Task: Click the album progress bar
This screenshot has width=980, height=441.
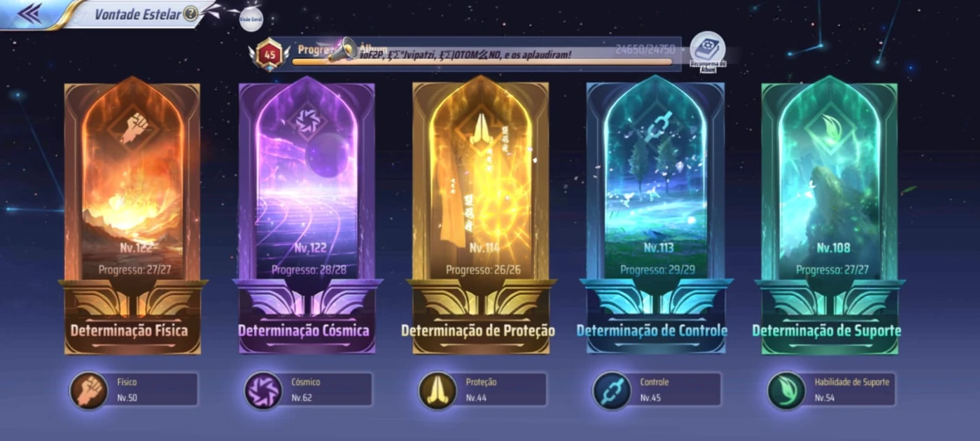Action: pos(483,62)
